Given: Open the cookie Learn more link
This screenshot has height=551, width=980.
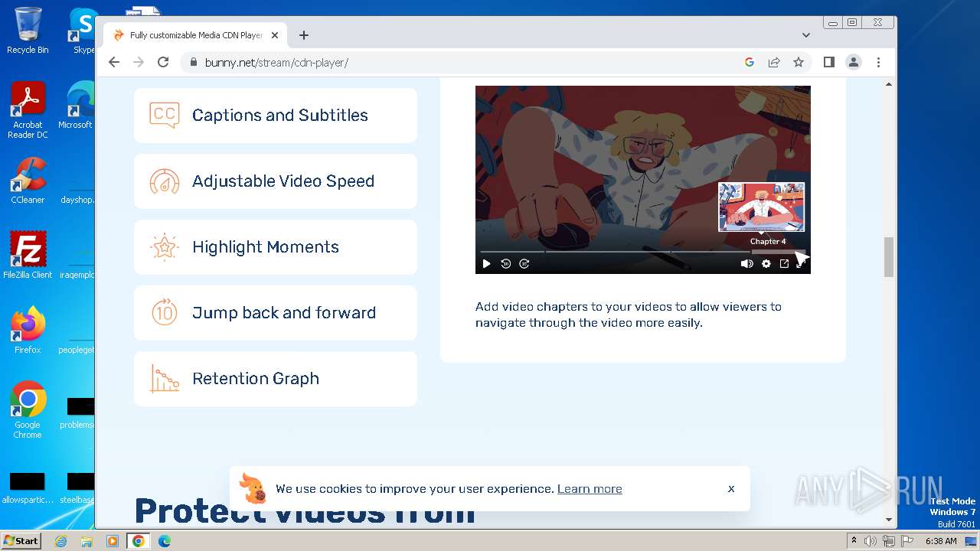Looking at the screenshot, I should (x=590, y=489).
